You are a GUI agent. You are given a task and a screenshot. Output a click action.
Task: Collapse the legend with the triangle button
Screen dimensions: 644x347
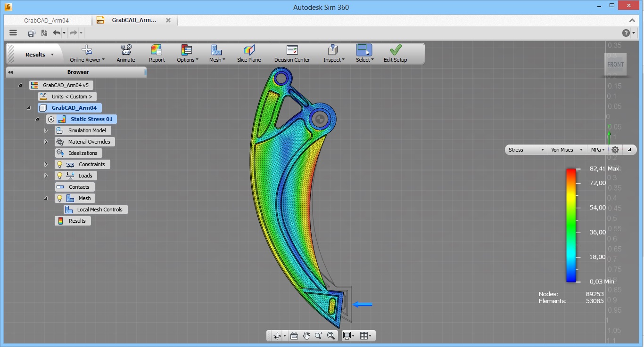[629, 150]
